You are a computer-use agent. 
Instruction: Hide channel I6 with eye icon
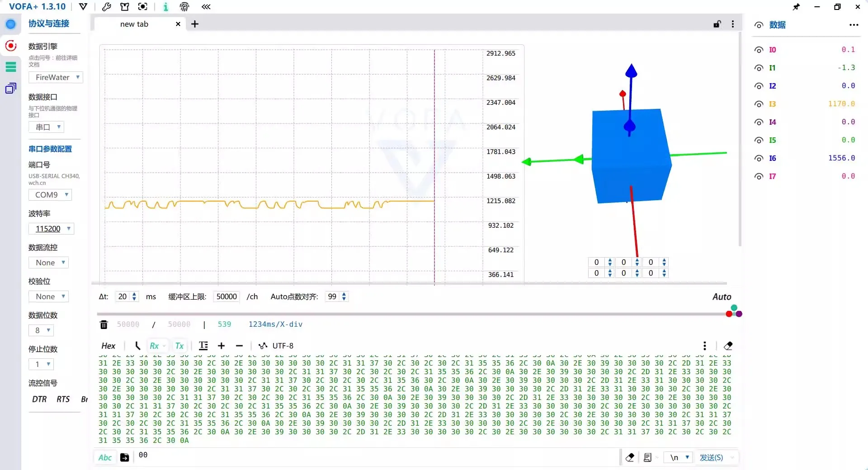(759, 158)
